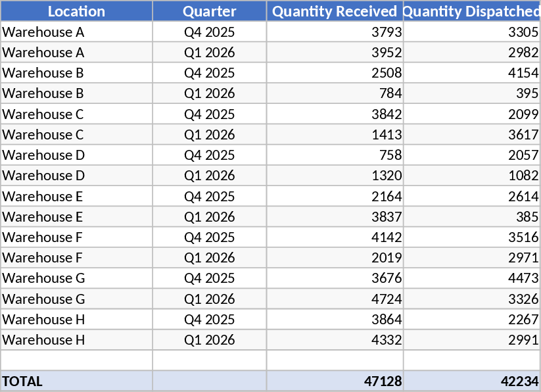Click the cell showing 784 received

point(335,93)
